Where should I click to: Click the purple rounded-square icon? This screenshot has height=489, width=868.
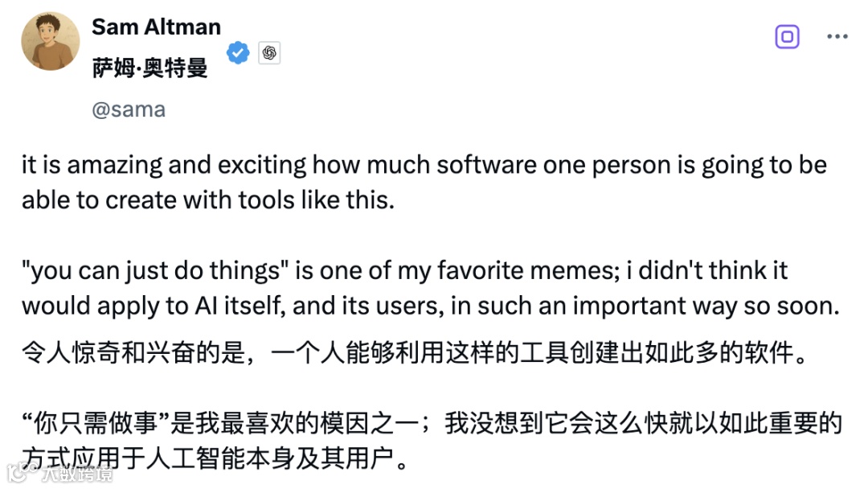[787, 36]
